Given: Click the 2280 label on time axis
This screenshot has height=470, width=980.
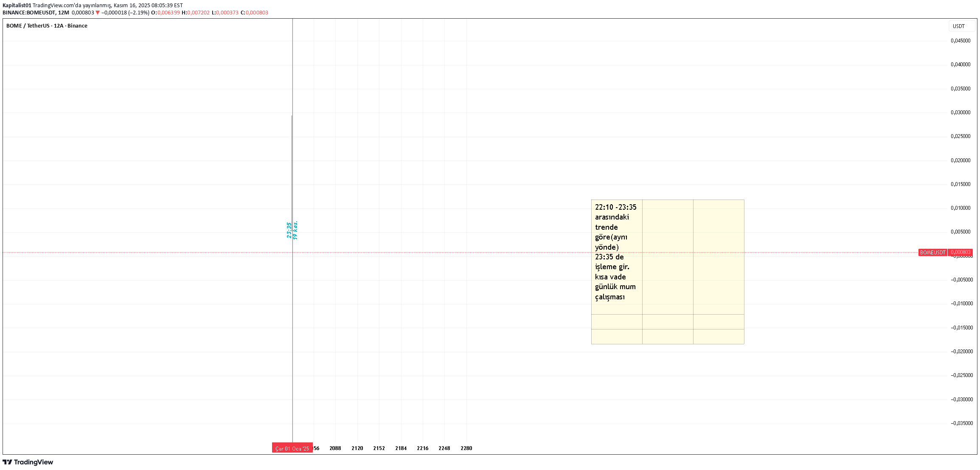Looking at the screenshot, I should [x=466, y=448].
